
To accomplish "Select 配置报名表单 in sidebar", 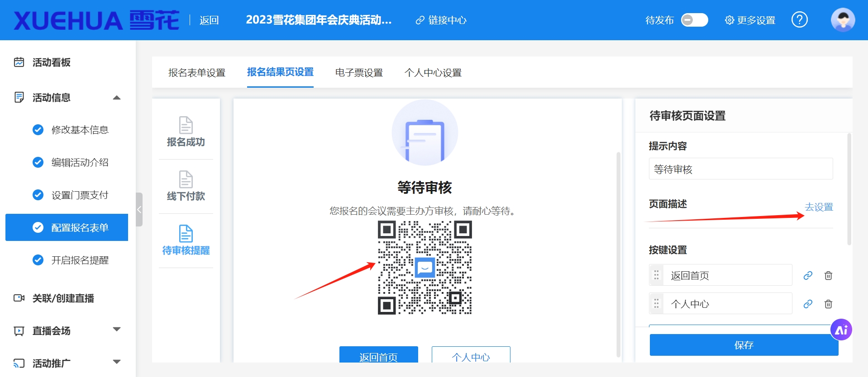I will coord(67,227).
